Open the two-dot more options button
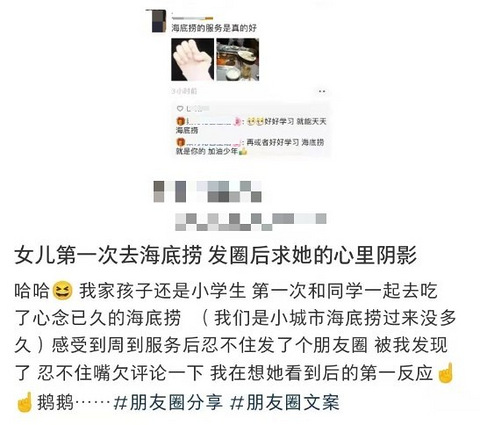The width and height of the screenshot is (480, 425). (x=322, y=91)
